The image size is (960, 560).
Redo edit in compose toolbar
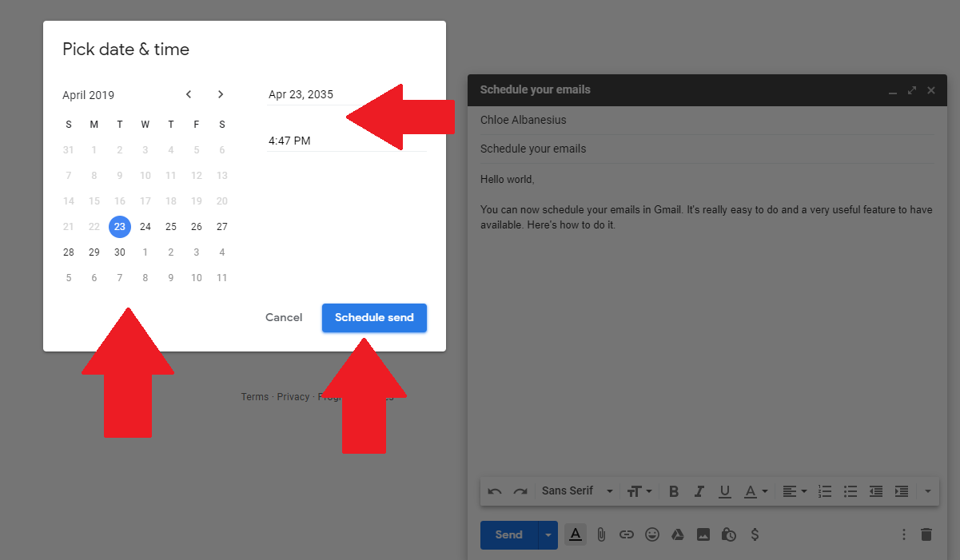[520, 491]
